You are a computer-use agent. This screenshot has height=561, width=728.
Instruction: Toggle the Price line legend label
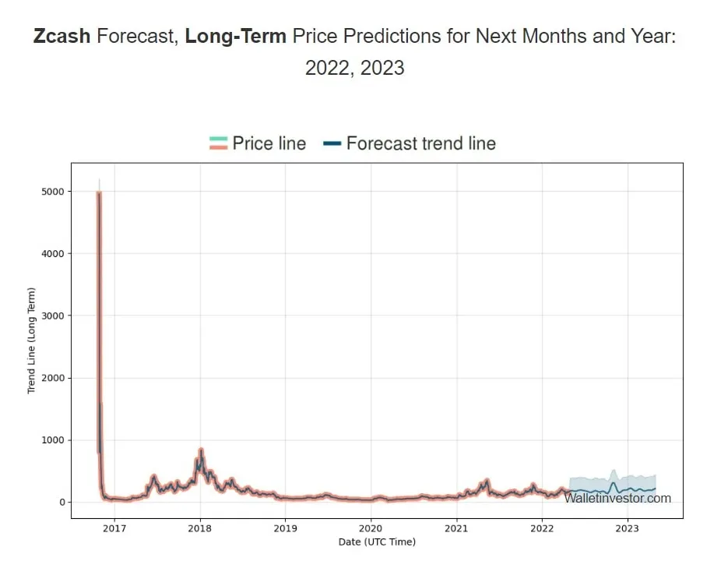pos(269,143)
